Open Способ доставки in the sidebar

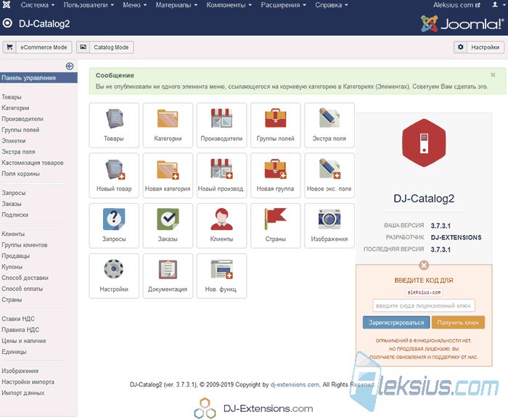coord(25,278)
